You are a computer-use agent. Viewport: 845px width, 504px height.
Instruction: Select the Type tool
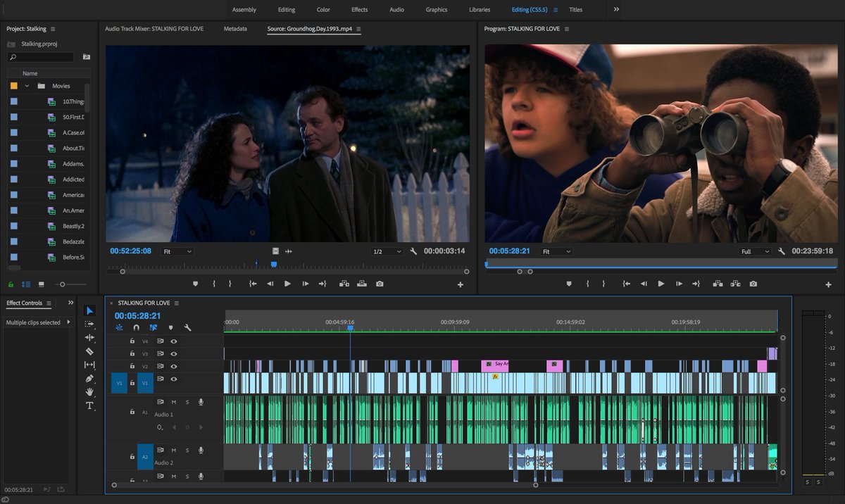click(x=89, y=405)
